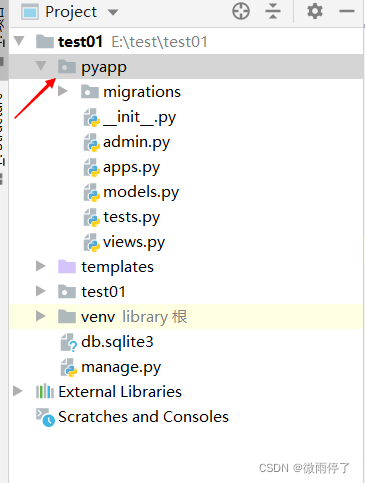
Task: Select External Libraries label
Action: pyautogui.click(x=120, y=392)
